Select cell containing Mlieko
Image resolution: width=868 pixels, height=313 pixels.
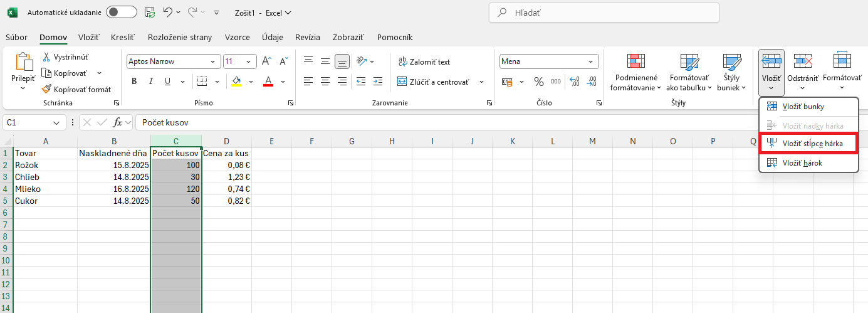pyautogui.click(x=45, y=189)
